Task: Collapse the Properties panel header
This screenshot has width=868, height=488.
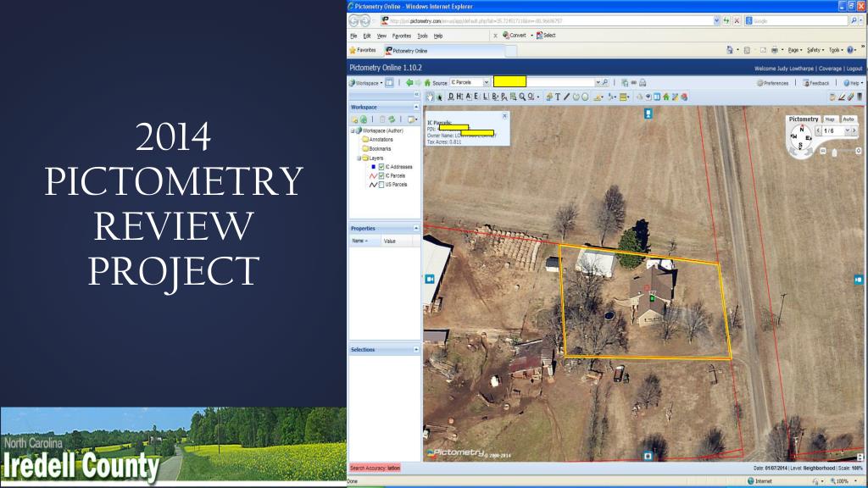Action: point(416,228)
